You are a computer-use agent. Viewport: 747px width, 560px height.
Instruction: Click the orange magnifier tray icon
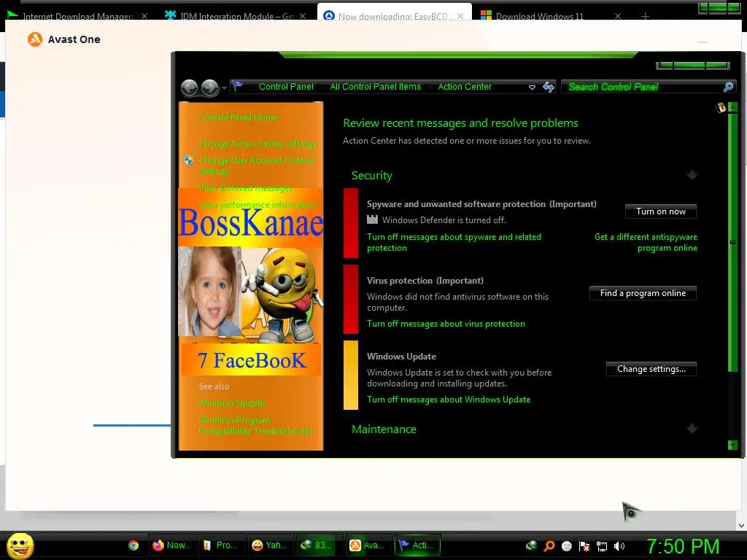coord(549,545)
